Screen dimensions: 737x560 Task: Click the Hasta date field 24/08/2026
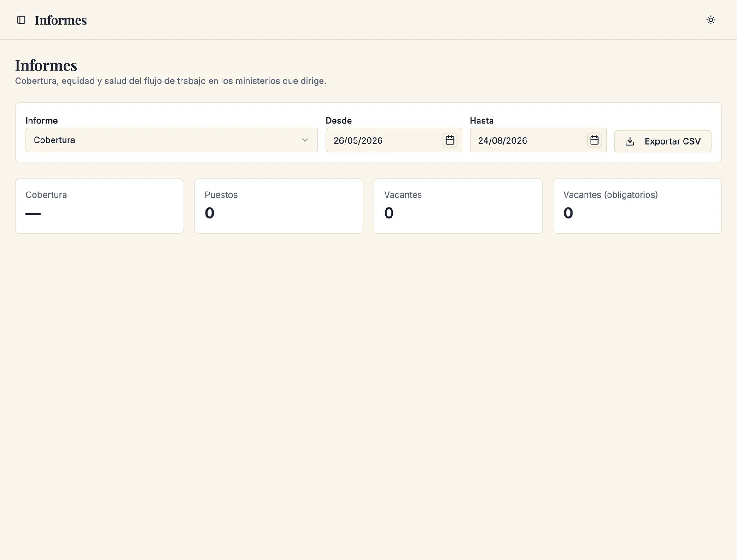coord(538,140)
